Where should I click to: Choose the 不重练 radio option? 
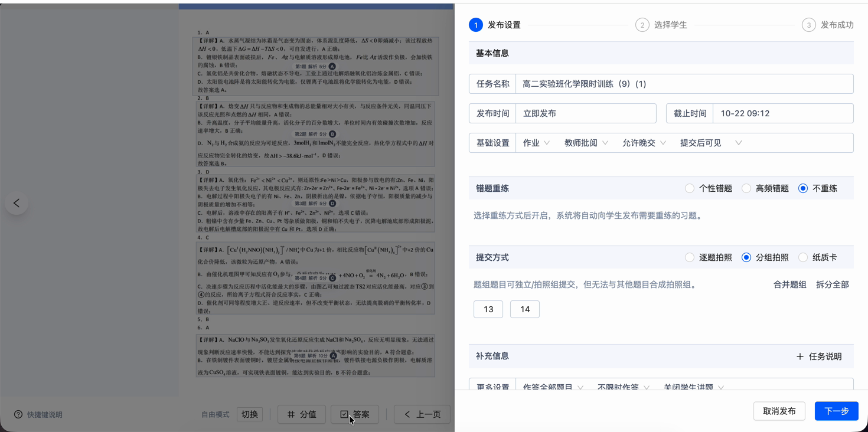(x=818, y=189)
